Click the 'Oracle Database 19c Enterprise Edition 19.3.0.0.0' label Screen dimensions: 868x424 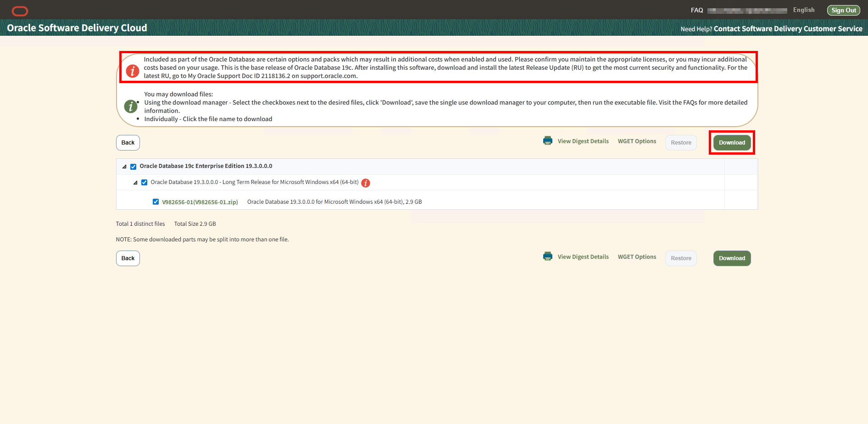[206, 166]
